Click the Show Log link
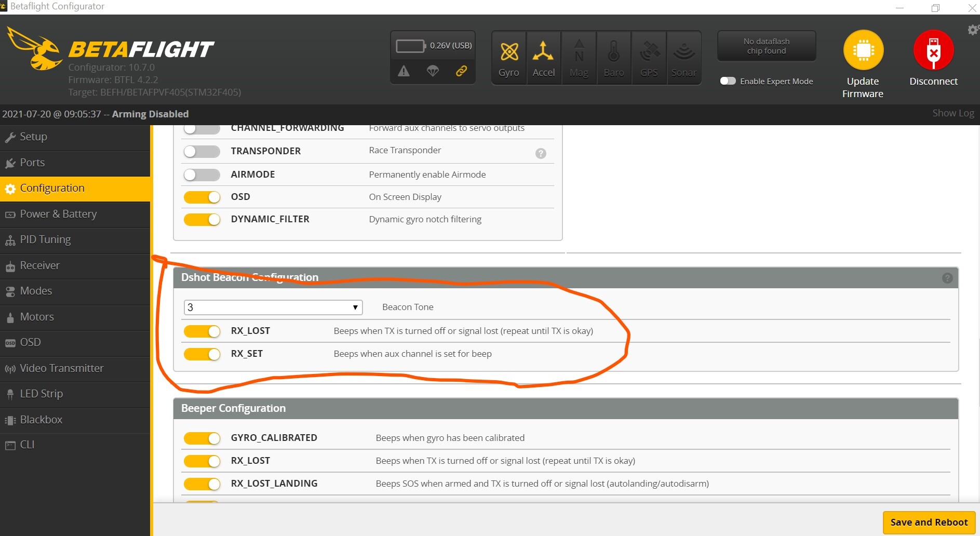Image resolution: width=980 pixels, height=536 pixels. coord(953,113)
